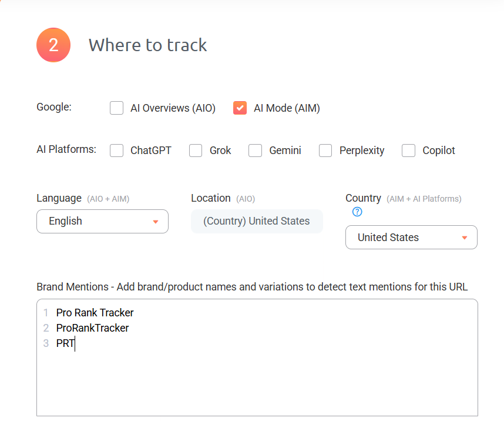Click the 'Google:' label
504x421 pixels.
click(54, 107)
